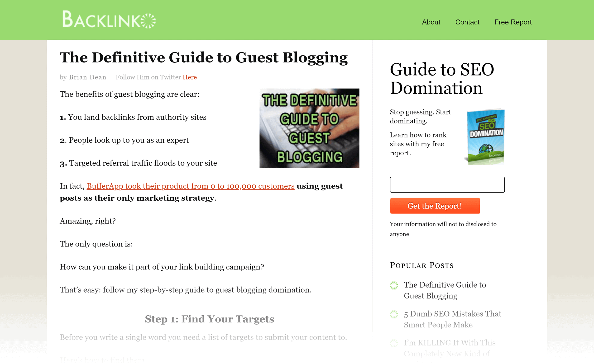Click the first Popular Posts green circle icon
The height and width of the screenshot is (364, 594).
coord(394,285)
